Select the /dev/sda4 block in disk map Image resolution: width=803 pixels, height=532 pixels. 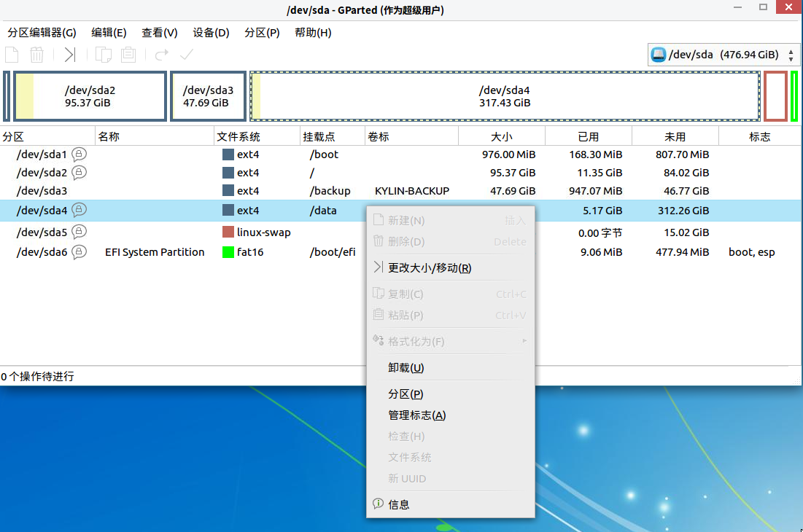pos(505,96)
